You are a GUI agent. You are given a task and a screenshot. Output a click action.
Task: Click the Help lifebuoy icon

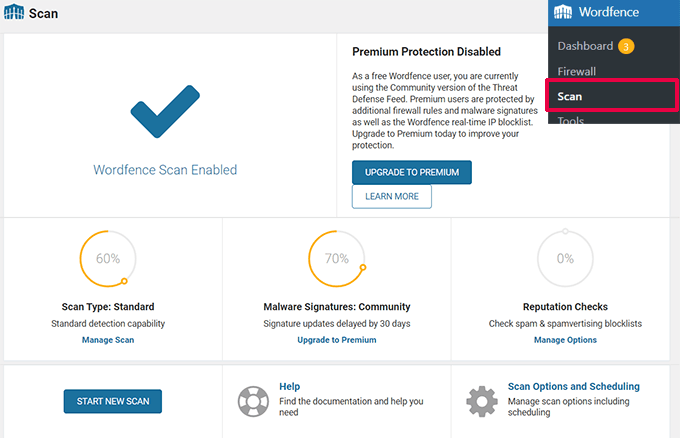coord(253,401)
